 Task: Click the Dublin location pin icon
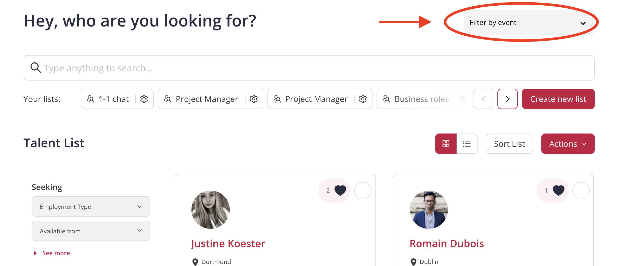(414, 262)
